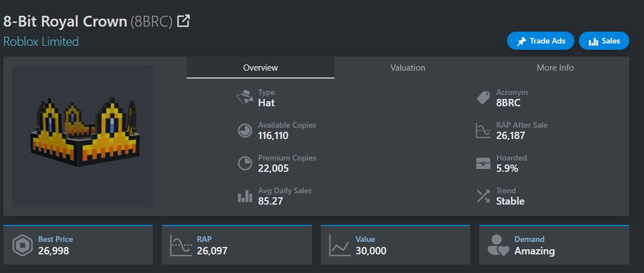Select the Overview tab
This screenshot has height=273, width=644.
click(260, 68)
